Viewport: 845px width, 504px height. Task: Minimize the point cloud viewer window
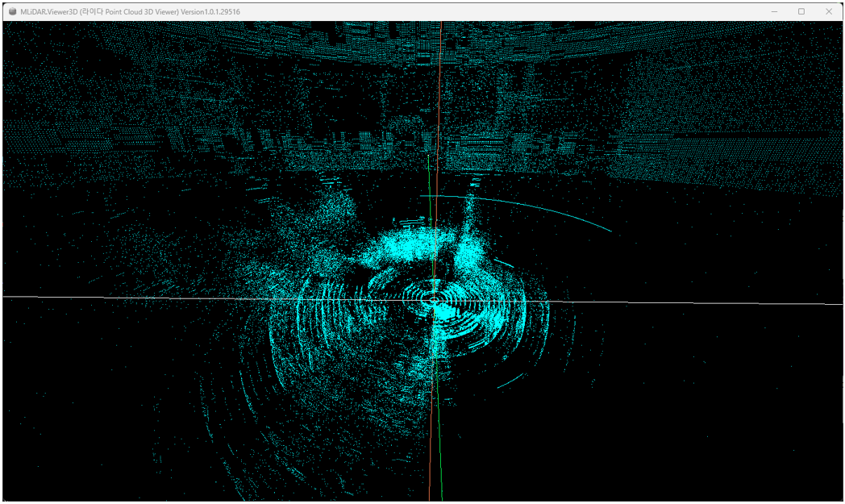coord(773,11)
